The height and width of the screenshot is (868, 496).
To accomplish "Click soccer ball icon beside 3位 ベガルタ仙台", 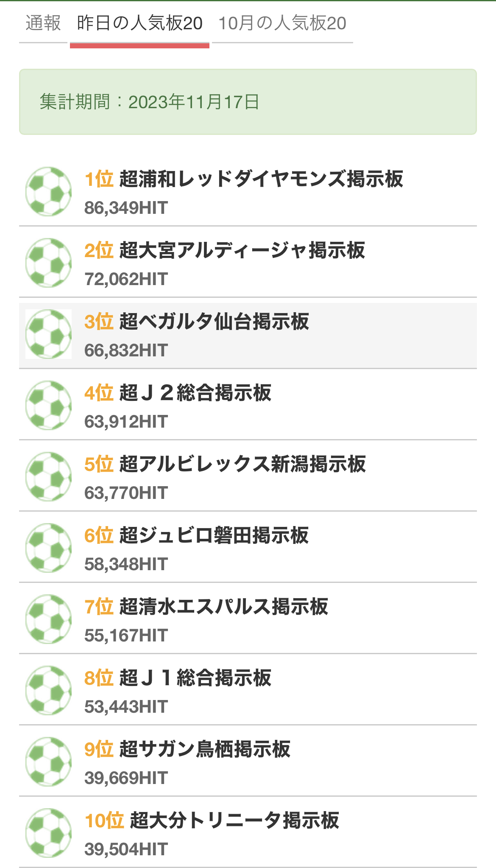I will (48, 334).
